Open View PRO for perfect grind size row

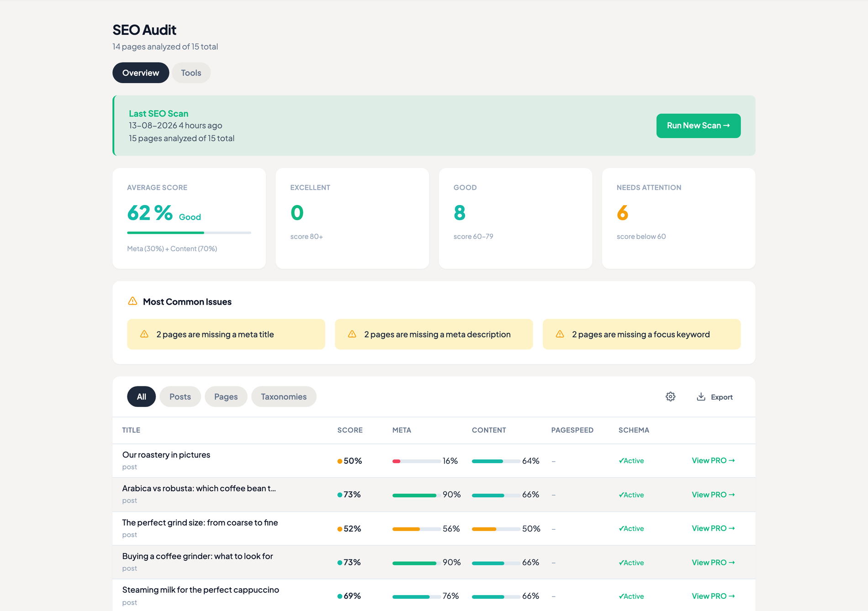point(713,528)
